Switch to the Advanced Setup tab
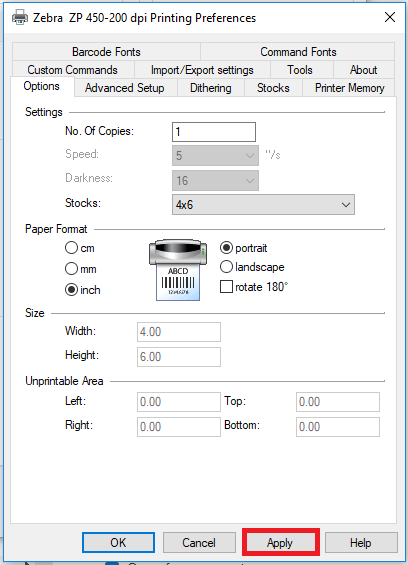 pos(125,88)
